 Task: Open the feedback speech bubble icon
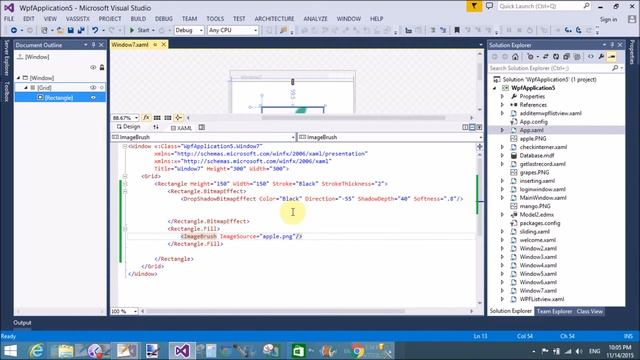[x=489, y=6]
